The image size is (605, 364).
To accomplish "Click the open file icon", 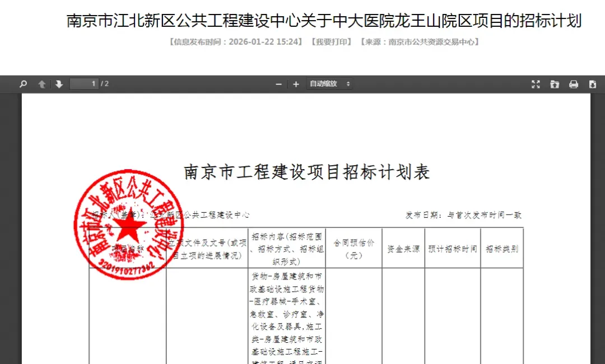I will [555, 84].
